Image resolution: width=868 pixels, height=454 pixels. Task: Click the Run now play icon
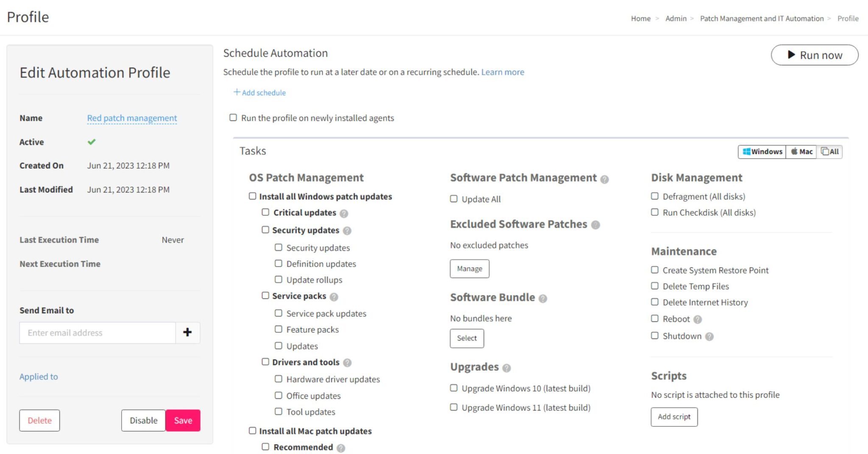click(791, 55)
